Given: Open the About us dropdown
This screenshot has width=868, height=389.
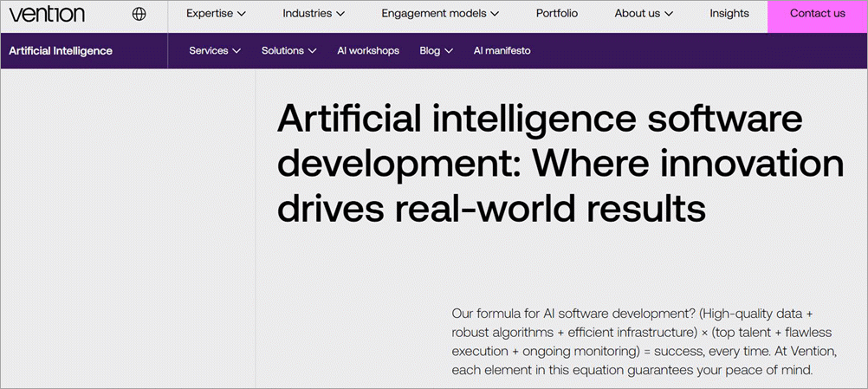Looking at the screenshot, I should [x=644, y=14].
